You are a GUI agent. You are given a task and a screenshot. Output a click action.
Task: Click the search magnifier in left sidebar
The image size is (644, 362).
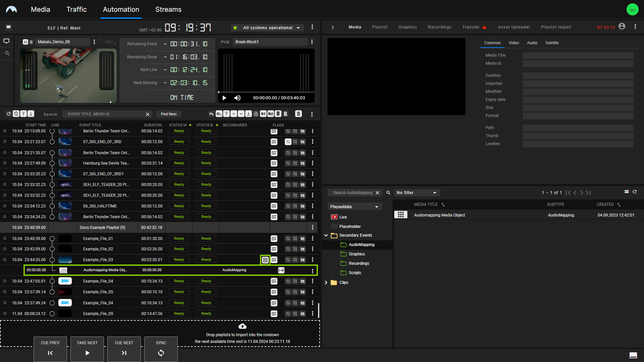pyautogui.click(x=7, y=53)
